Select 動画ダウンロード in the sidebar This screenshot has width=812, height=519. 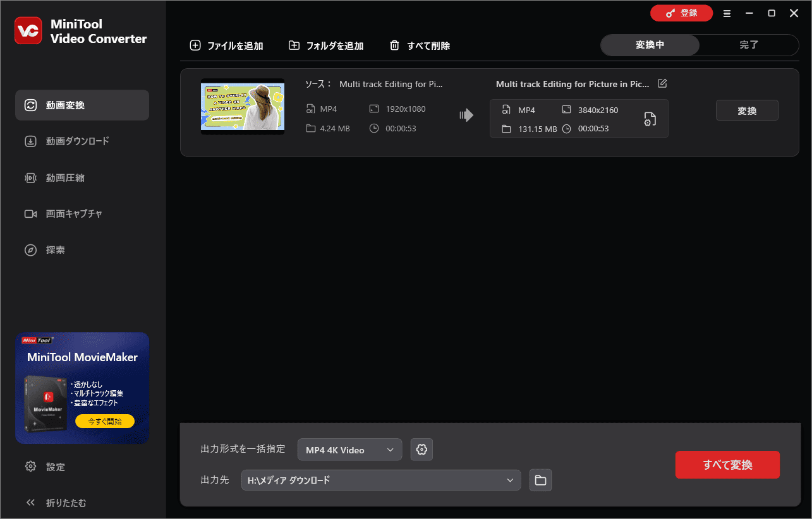[x=82, y=141]
